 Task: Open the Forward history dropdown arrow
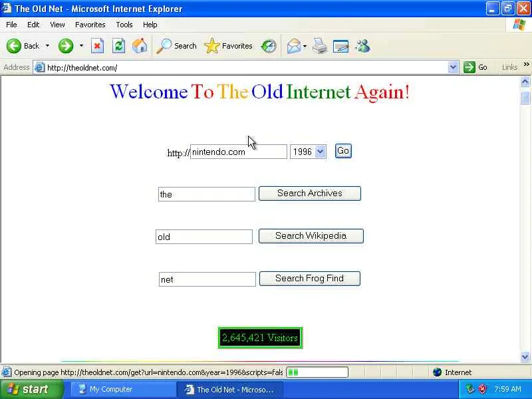tap(81, 46)
